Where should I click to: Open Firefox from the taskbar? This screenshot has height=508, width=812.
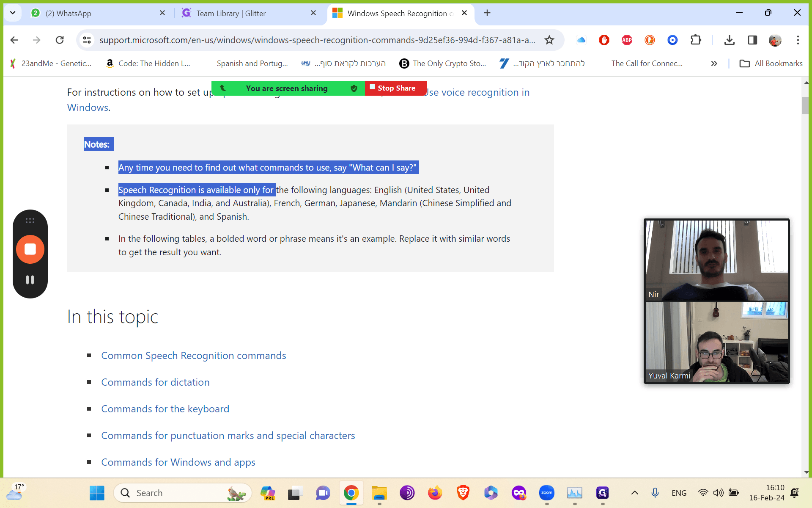(x=435, y=493)
